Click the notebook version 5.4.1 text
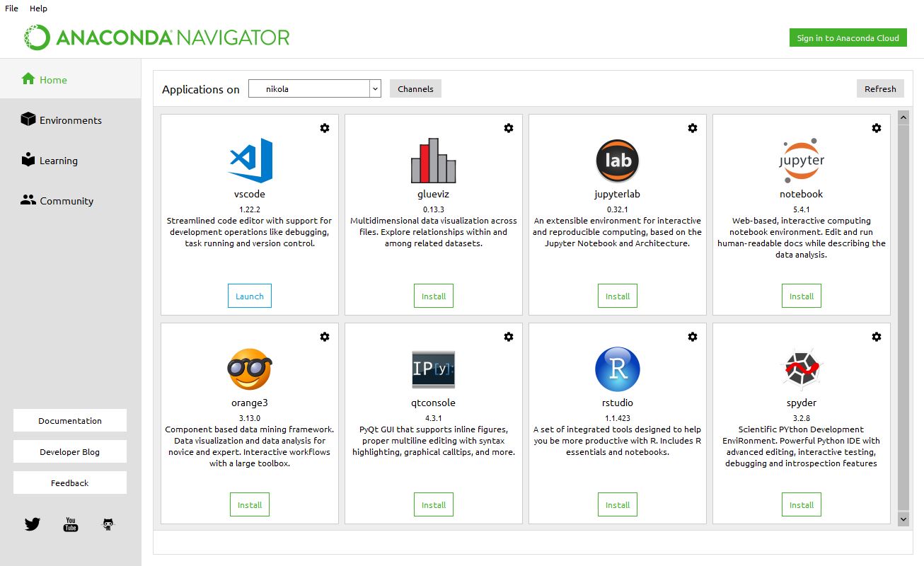 (802, 209)
